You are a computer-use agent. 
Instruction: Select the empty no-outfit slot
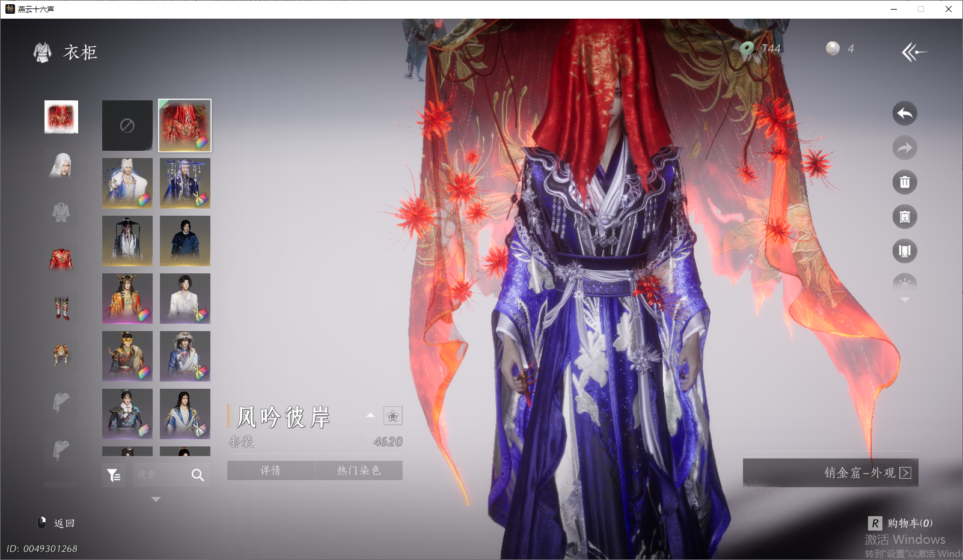[x=127, y=126]
